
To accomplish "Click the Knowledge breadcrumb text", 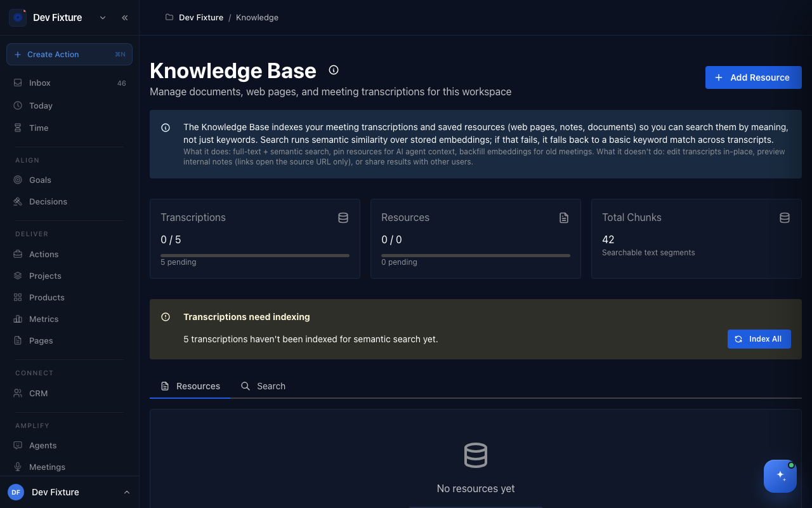I will point(257,17).
